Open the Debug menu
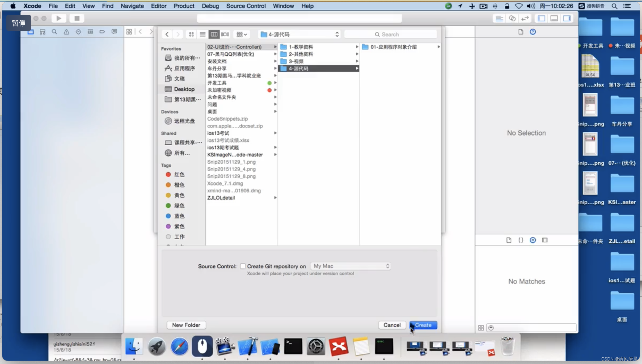The image size is (642, 364). pyautogui.click(x=210, y=6)
